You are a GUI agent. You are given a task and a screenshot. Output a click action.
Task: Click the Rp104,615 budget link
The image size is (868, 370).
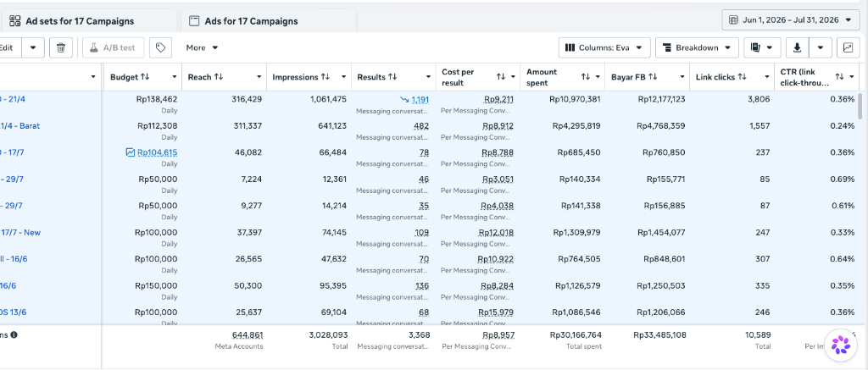pyautogui.click(x=158, y=152)
